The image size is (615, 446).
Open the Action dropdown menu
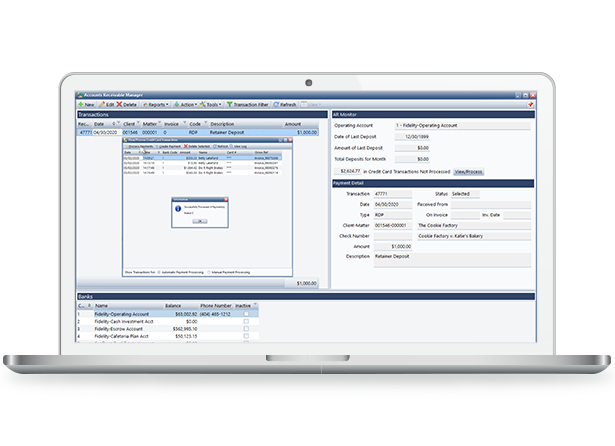(x=187, y=104)
